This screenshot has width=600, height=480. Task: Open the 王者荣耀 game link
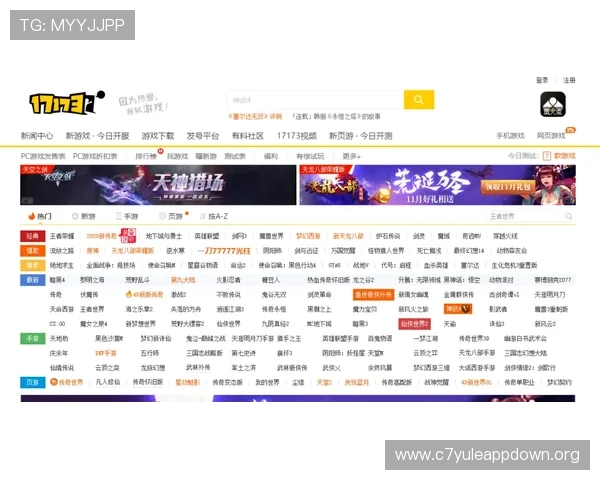click(x=62, y=236)
